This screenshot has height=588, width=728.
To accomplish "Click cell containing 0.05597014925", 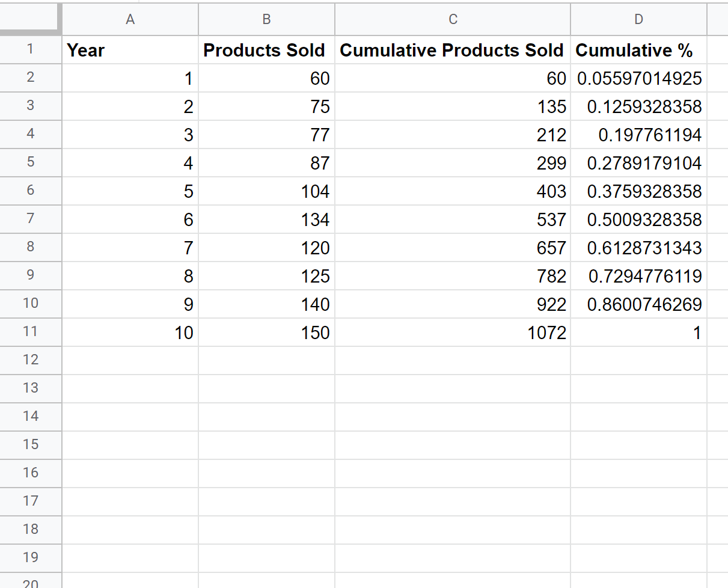I will click(x=638, y=79).
